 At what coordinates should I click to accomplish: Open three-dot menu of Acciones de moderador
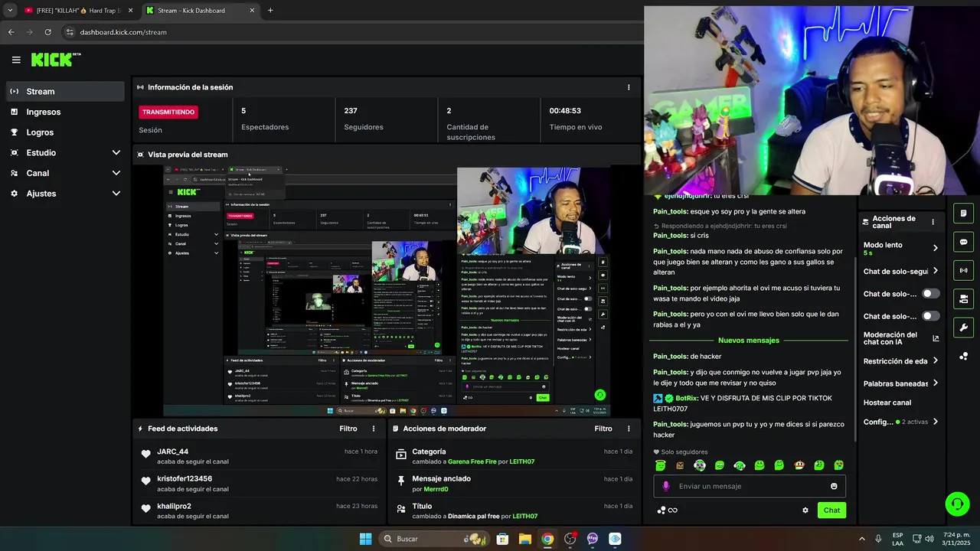pos(629,429)
